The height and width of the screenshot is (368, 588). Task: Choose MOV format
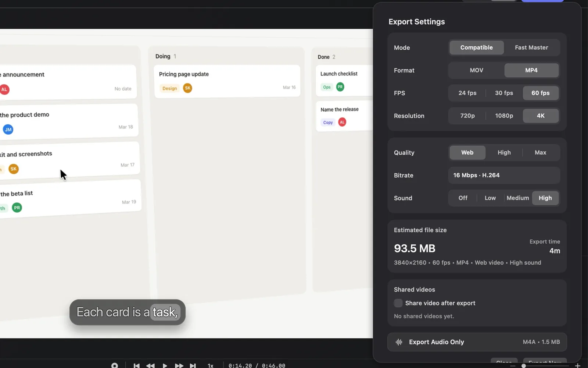point(476,70)
